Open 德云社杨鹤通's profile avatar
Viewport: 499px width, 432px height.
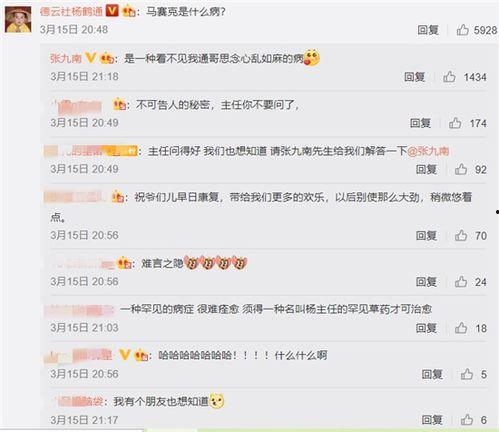tap(18, 20)
